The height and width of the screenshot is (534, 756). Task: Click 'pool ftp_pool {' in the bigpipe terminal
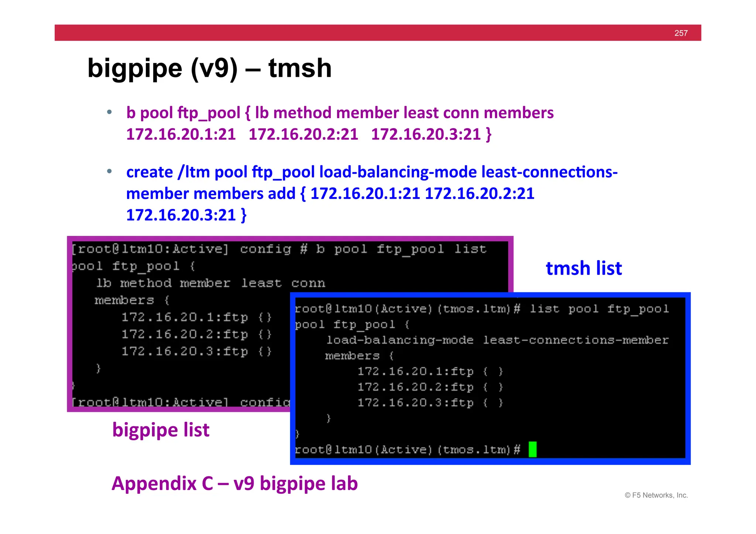pyautogui.click(x=133, y=266)
